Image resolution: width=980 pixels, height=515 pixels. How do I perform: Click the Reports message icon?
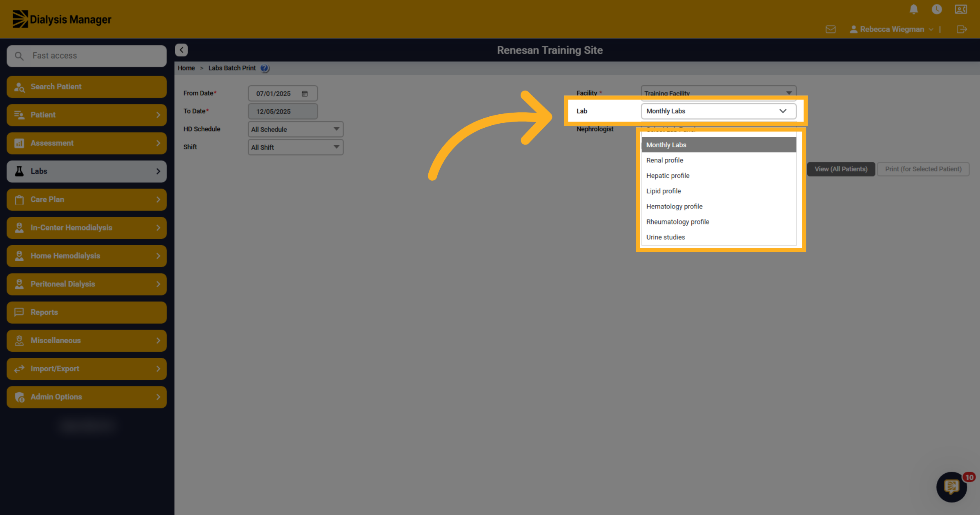click(x=19, y=312)
